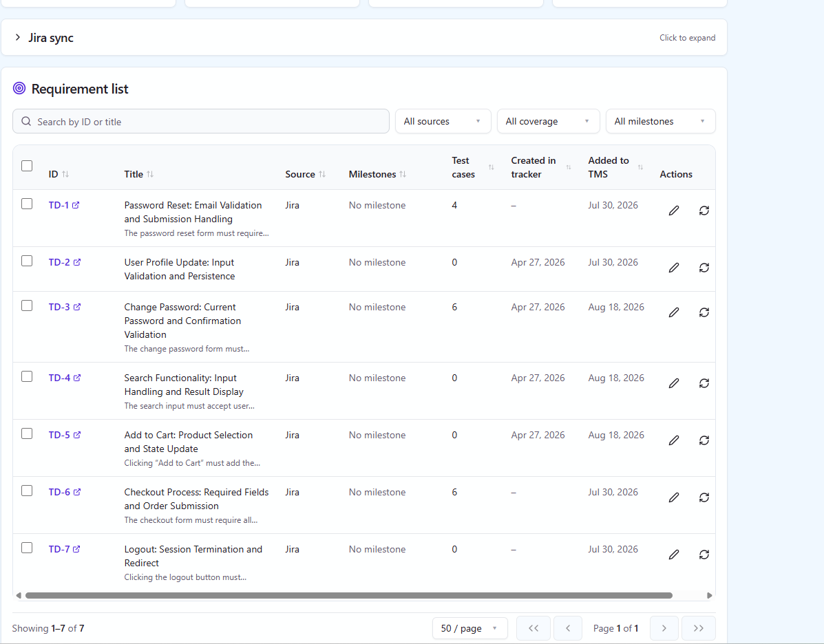The width and height of the screenshot is (824, 644).
Task: Check the TD-7 row checkbox
Action: click(27, 548)
